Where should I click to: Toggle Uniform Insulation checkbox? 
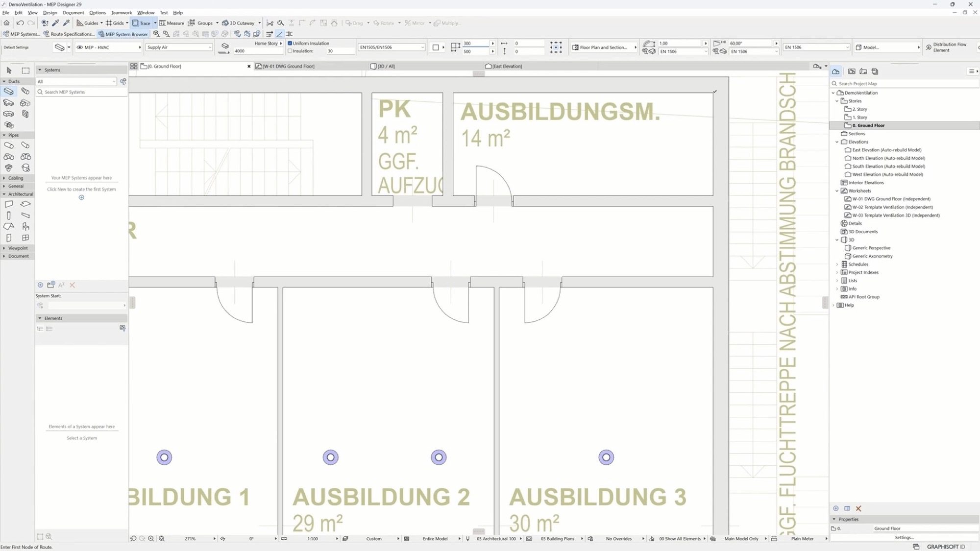290,43
